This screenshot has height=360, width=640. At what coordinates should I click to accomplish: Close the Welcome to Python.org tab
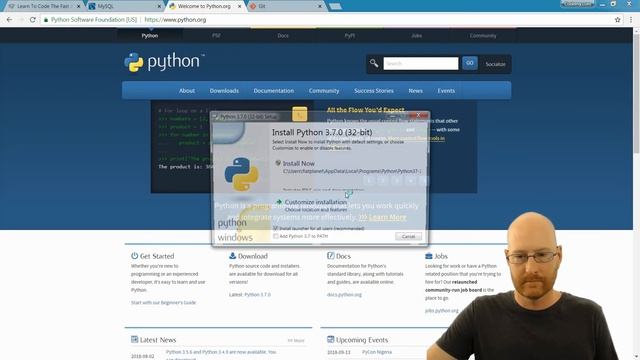(x=239, y=6)
